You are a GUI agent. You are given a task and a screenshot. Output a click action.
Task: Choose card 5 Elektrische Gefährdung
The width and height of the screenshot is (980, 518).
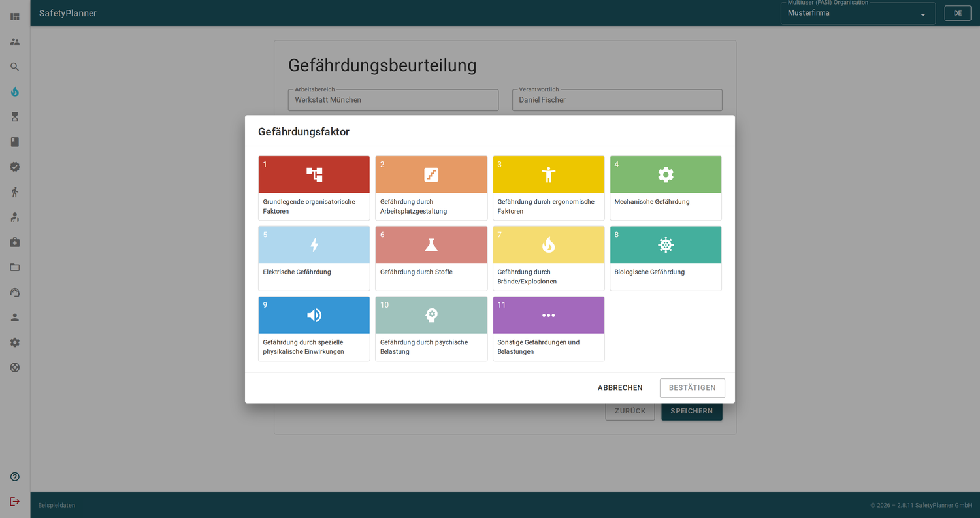point(314,259)
